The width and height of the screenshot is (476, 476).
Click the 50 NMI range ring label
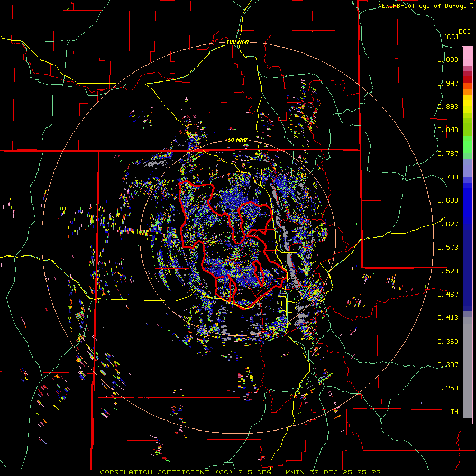tap(237, 140)
